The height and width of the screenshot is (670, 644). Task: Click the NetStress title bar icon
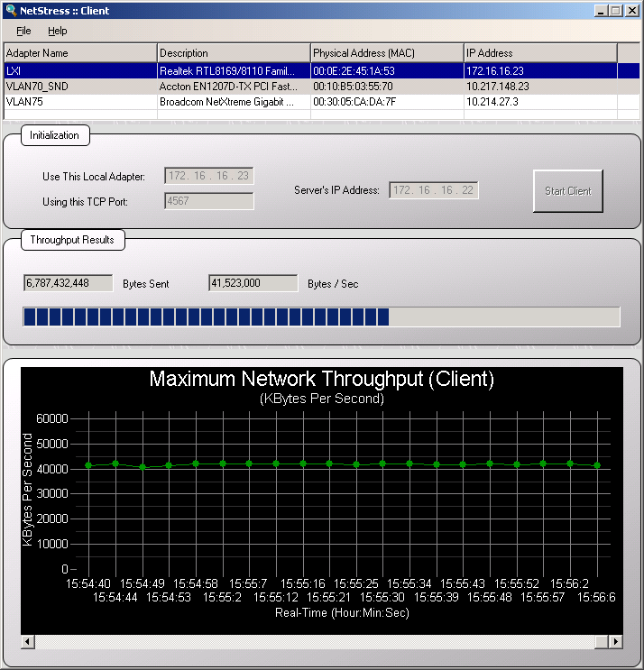[10, 10]
